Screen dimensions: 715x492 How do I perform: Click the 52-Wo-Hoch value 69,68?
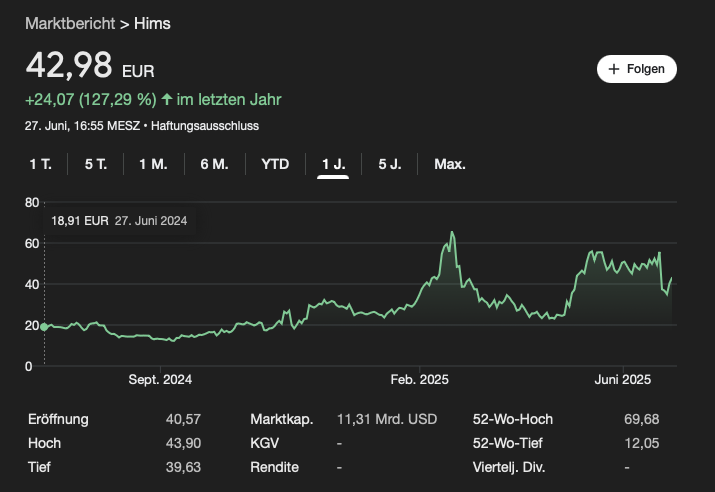[x=642, y=419]
